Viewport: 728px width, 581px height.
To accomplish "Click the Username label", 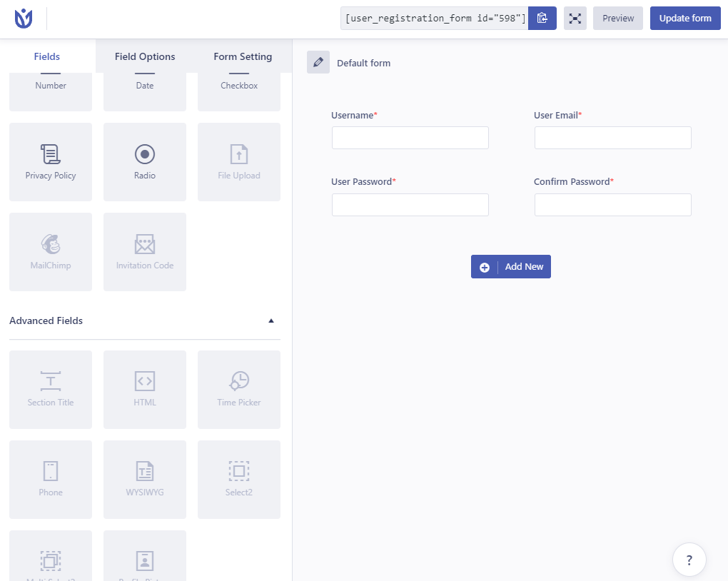I will click(354, 115).
